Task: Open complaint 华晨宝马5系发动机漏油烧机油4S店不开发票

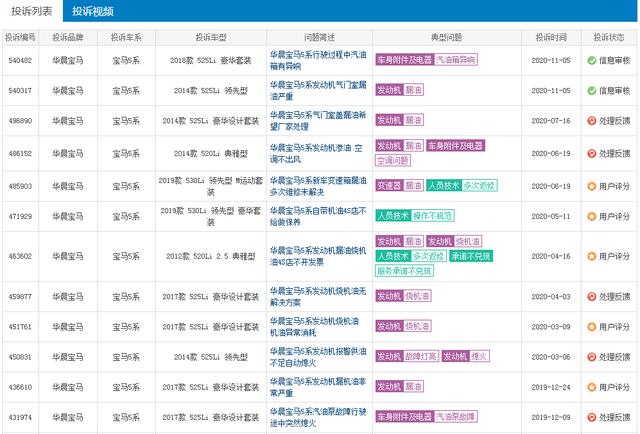Action: click(318, 256)
